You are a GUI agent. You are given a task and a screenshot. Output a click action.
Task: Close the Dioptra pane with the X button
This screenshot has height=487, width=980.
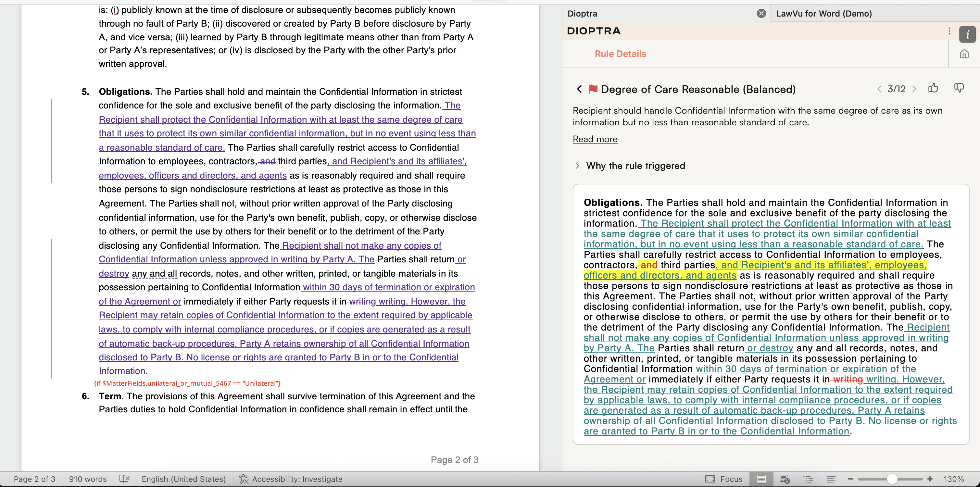pos(761,14)
